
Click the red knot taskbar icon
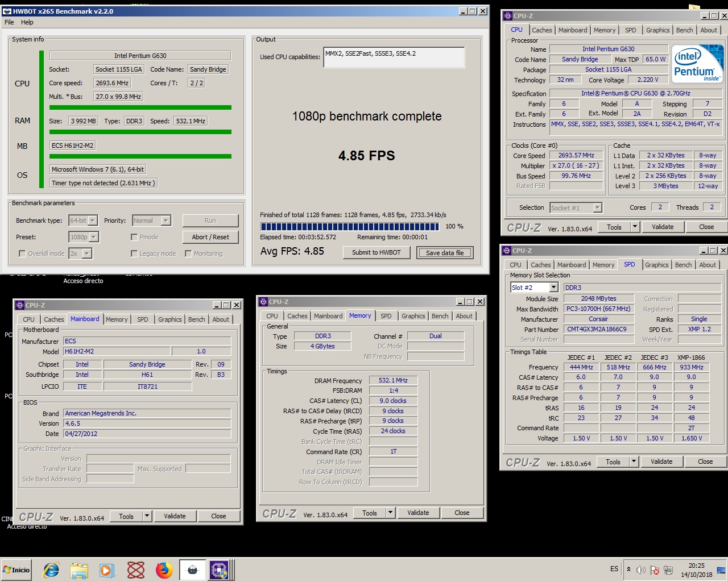[x=136, y=569]
